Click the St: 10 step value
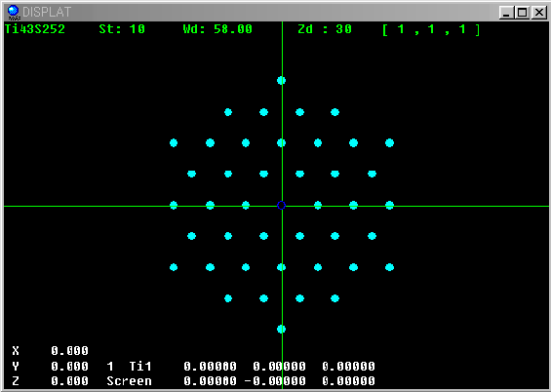Screen dimensions: 551x392 pos(122,29)
